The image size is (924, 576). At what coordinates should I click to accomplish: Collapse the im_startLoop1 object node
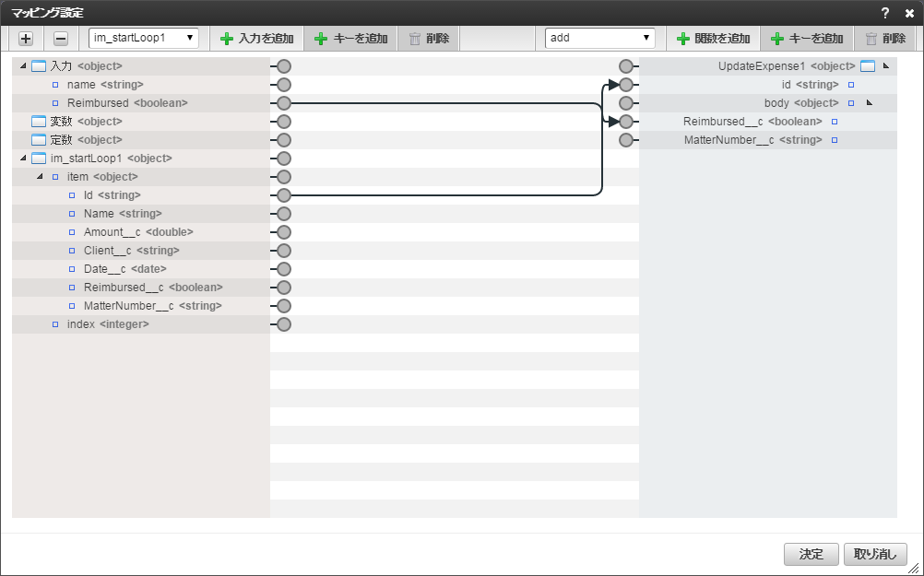(x=23, y=158)
